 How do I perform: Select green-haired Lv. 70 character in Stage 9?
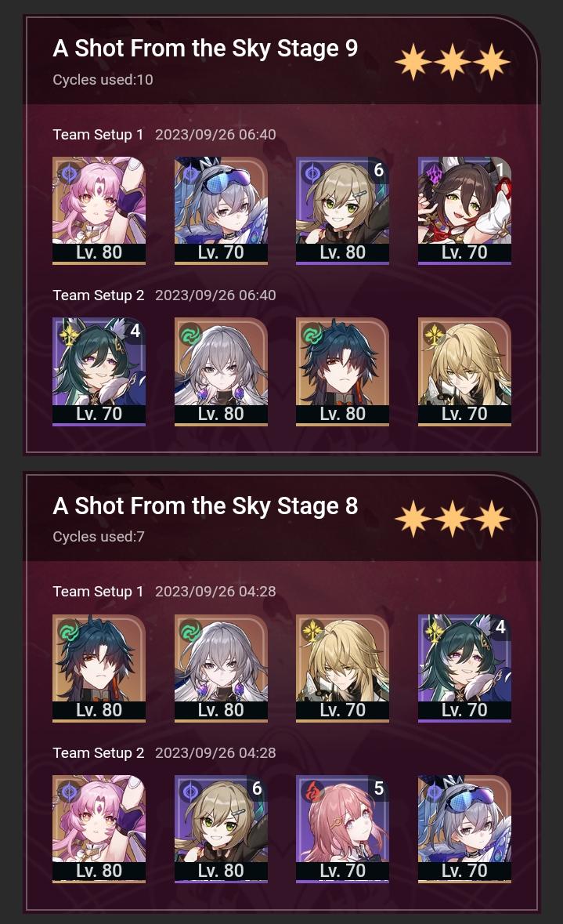pos(99,371)
